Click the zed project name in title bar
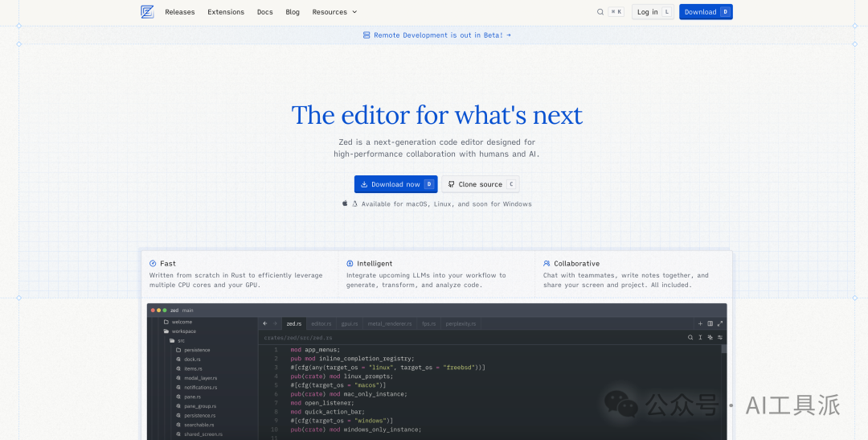Screen dimensions: 868x440 pyautogui.click(x=174, y=310)
